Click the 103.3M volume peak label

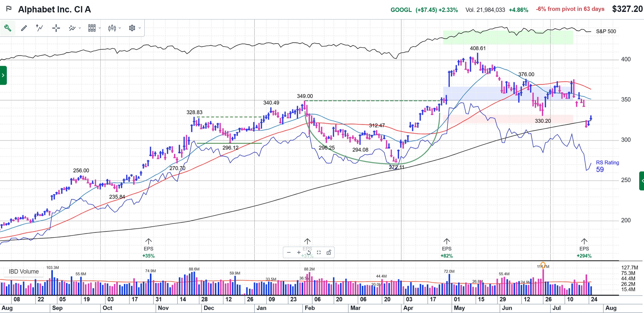53,267
